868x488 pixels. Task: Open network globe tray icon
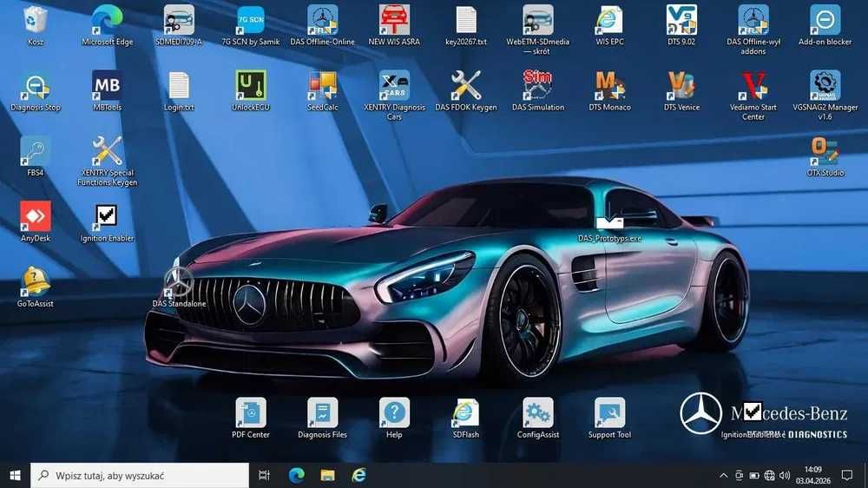[769, 475]
